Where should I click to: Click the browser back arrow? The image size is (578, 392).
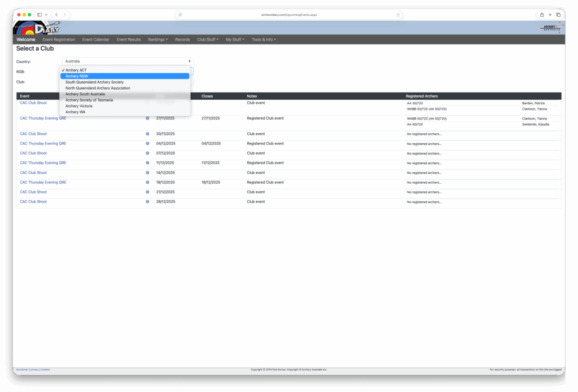point(56,15)
